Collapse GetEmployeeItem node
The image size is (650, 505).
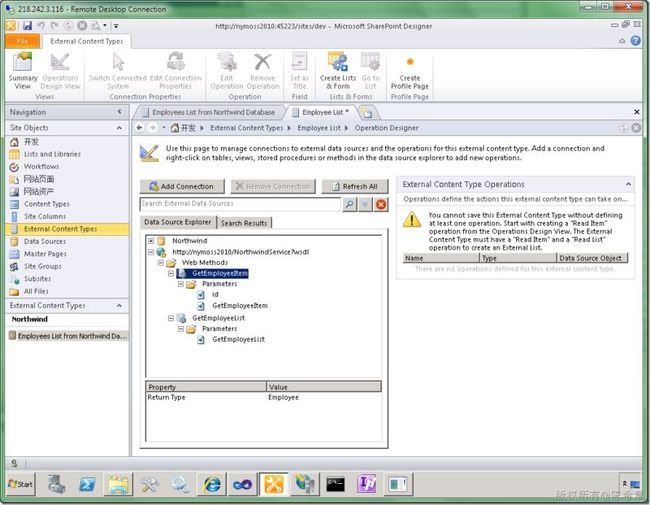[x=171, y=274]
